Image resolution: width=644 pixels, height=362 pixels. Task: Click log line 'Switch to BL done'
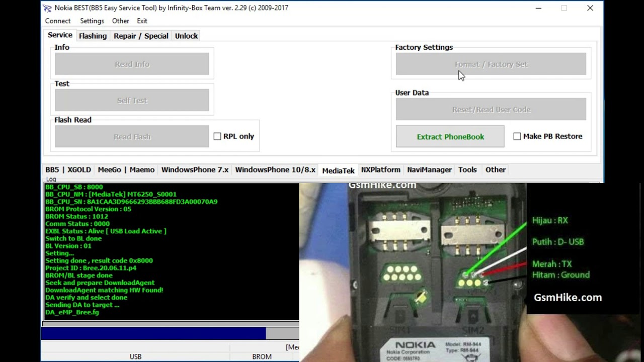[x=73, y=238]
